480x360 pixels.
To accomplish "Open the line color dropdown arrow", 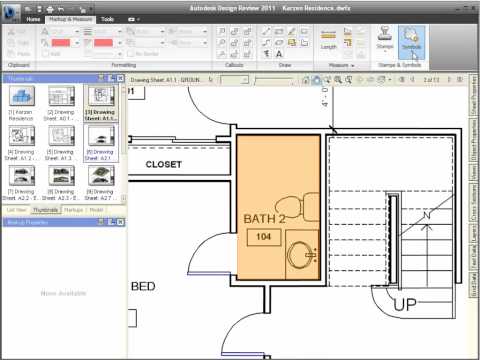I will (x=120, y=43).
